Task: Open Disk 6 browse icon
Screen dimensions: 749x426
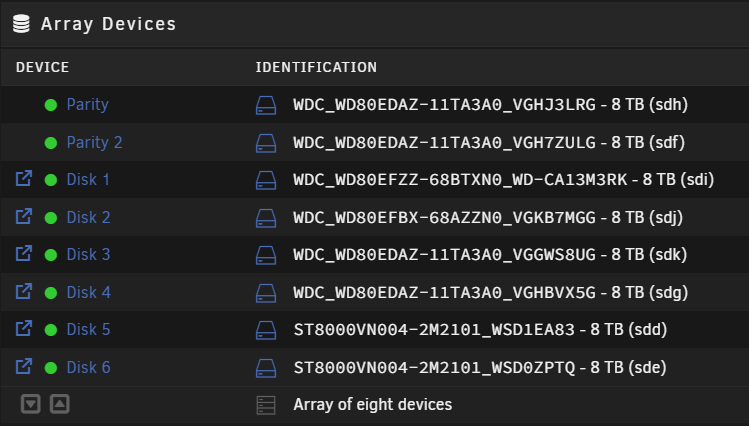Action: click(24, 367)
